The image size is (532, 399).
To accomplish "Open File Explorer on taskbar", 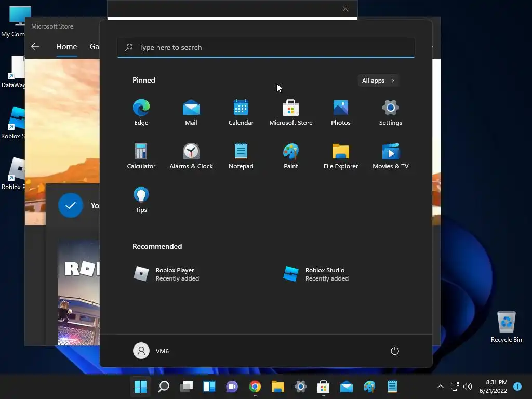I will 277,387.
